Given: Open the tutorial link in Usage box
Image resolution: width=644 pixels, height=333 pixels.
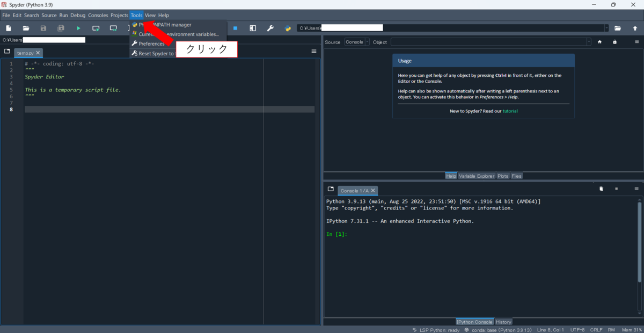Looking at the screenshot, I should (510, 111).
